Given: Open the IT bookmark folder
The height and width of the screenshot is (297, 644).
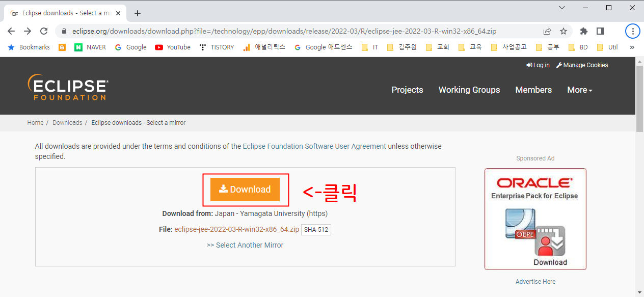Looking at the screenshot, I should tap(369, 47).
